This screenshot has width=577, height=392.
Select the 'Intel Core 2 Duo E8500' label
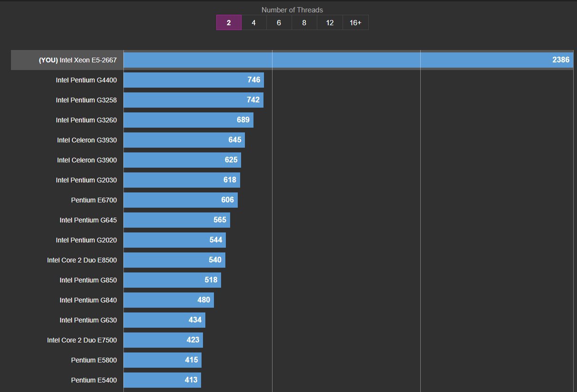click(82, 260)
